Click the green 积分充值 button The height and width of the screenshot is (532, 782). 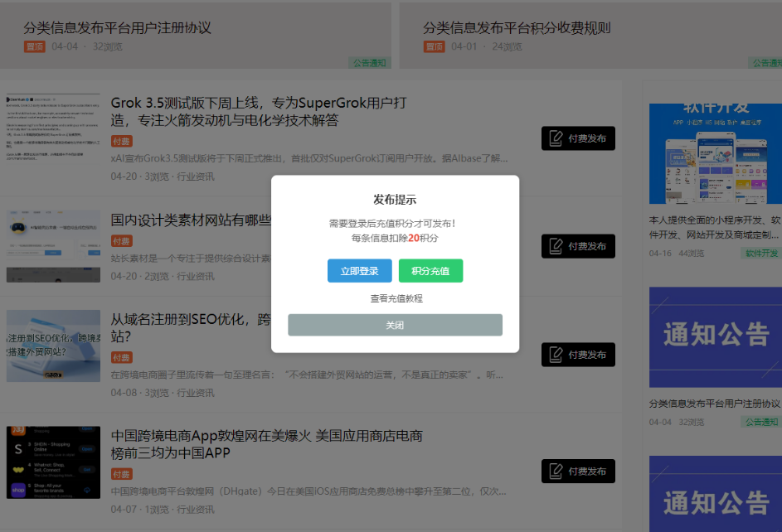point(431,270)
